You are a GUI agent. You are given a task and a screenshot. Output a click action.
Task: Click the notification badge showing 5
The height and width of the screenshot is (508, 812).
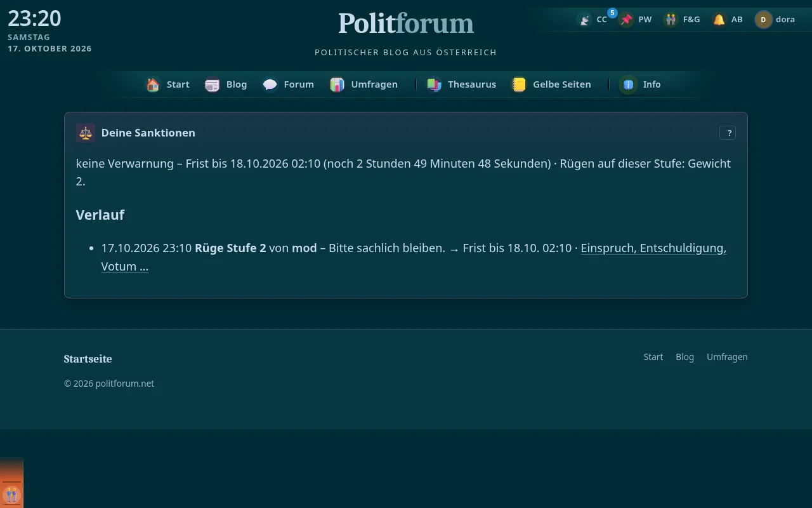[x=612, y=13]
